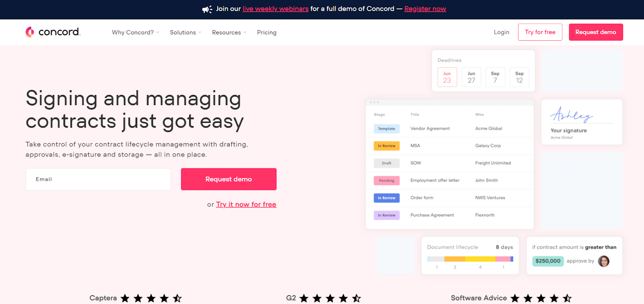Click the purple In Review badge for Purchase Agreement

[x=386, y=215]
